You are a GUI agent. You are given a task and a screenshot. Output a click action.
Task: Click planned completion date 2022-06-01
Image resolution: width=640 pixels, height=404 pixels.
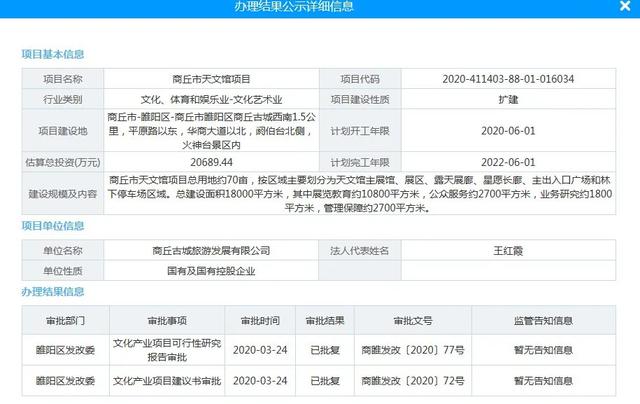(x=508, y=162)
